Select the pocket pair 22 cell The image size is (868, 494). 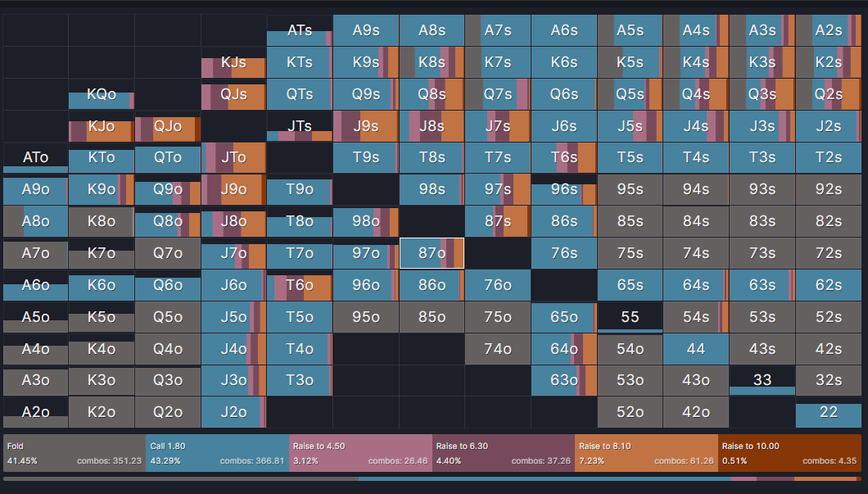point(828,412)
